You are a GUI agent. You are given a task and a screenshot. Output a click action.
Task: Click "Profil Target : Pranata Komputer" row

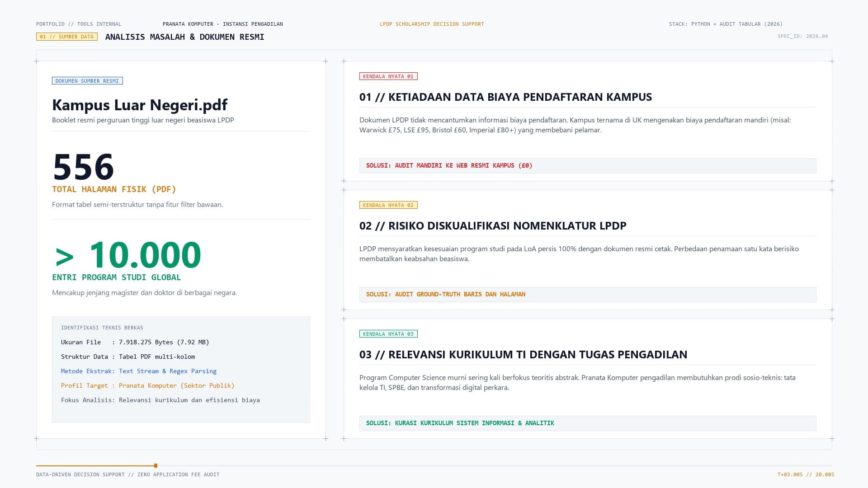pyautogui.click(x=148, y=386)
